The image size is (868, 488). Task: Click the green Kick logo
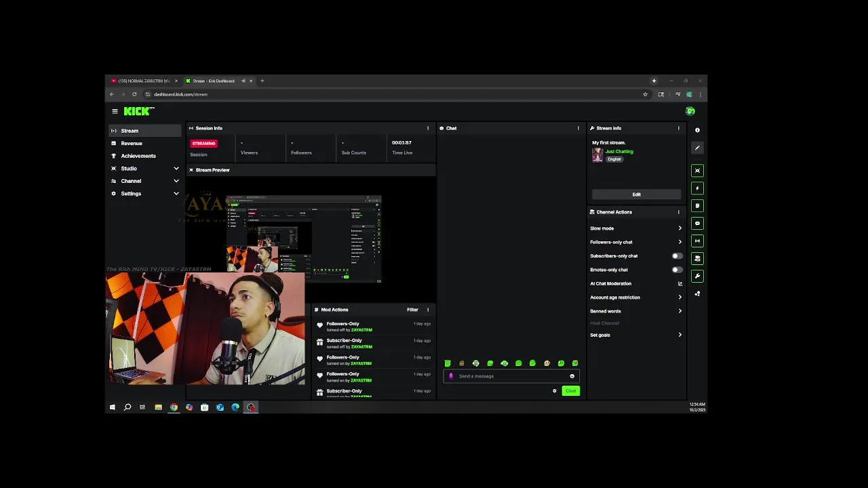[x=138, y=111]
